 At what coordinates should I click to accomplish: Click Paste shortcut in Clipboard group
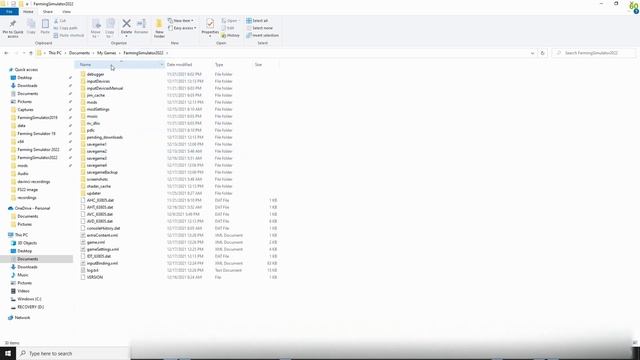(x=69, y=36)
